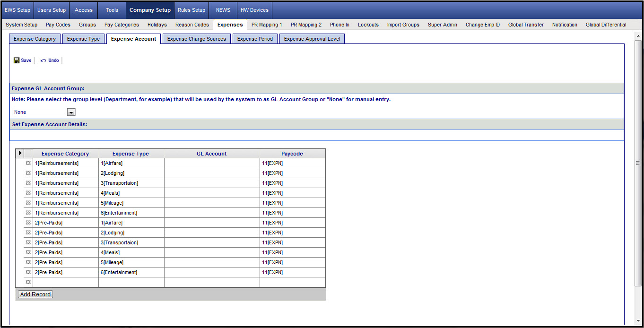Delete row Pre-Paids Entertainment via X icon
Screen dimensions: 644x328
coord(28,272)
